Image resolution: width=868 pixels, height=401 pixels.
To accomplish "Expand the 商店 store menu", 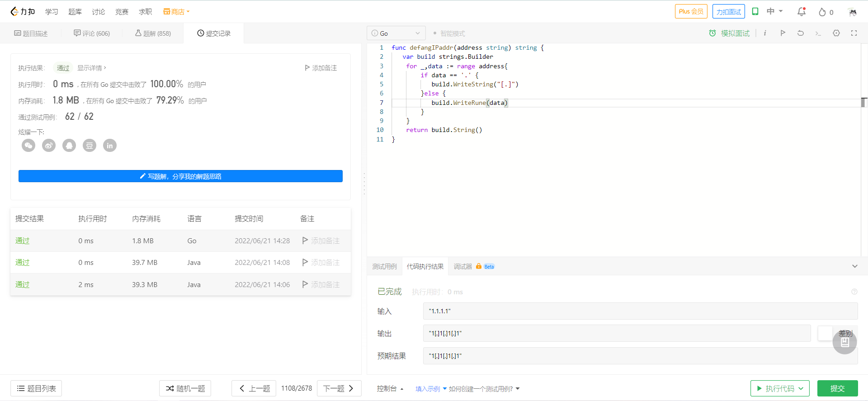I will click(176, 12).
